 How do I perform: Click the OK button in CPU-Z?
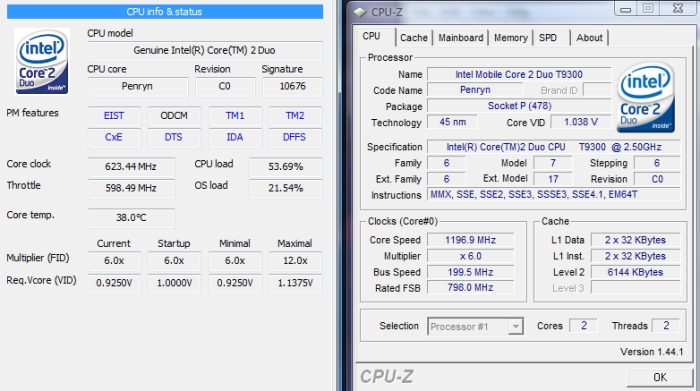click(x=660, y=377)
